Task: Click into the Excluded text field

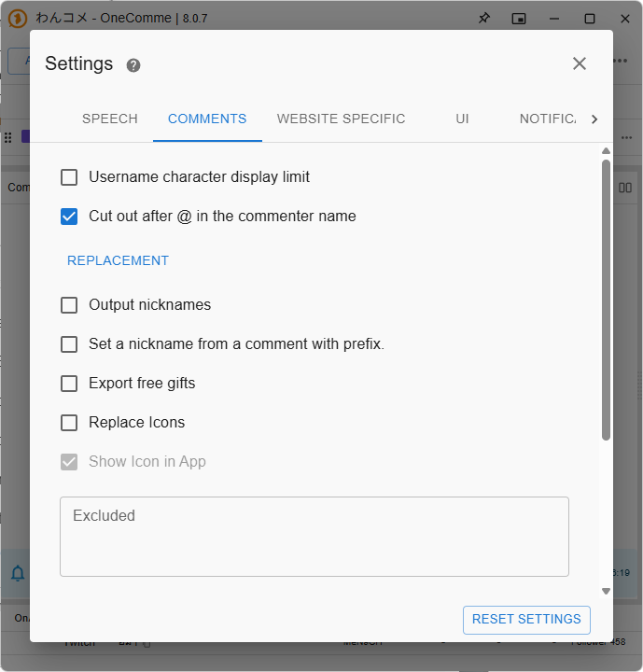Action: 315,537
